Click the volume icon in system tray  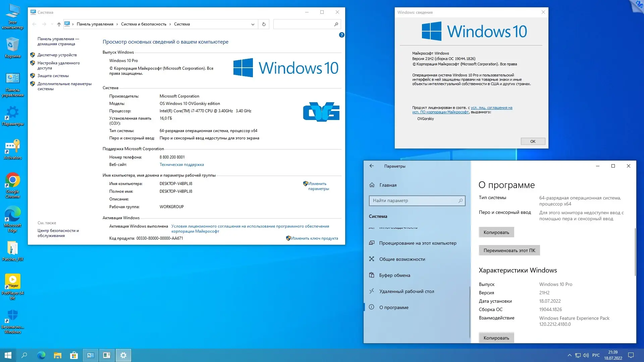pos(586,355)
